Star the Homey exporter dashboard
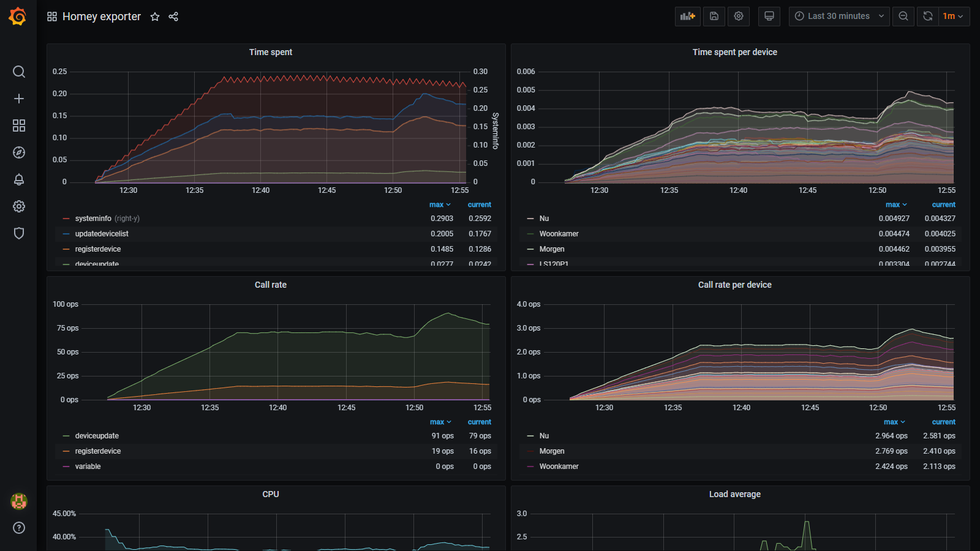The image size is (980, 551). click(155, 17)
